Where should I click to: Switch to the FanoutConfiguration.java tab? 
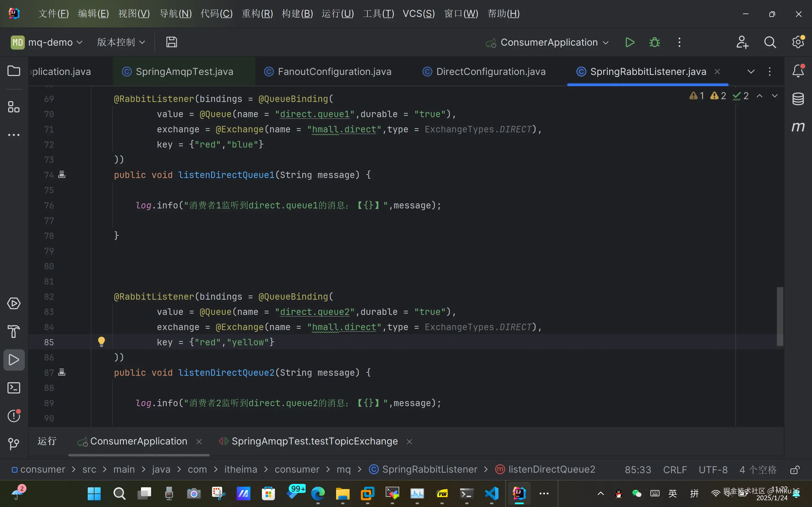click(334, 72)
